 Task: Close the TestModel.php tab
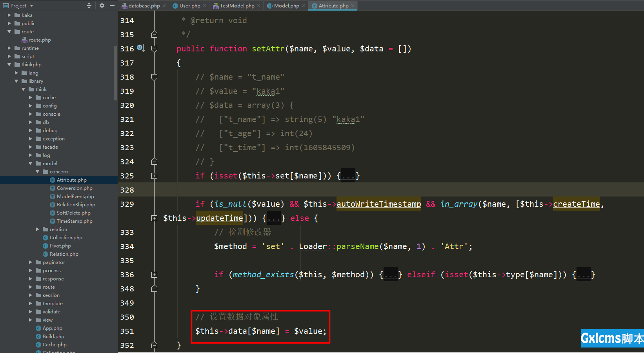(x=258, y=6)
